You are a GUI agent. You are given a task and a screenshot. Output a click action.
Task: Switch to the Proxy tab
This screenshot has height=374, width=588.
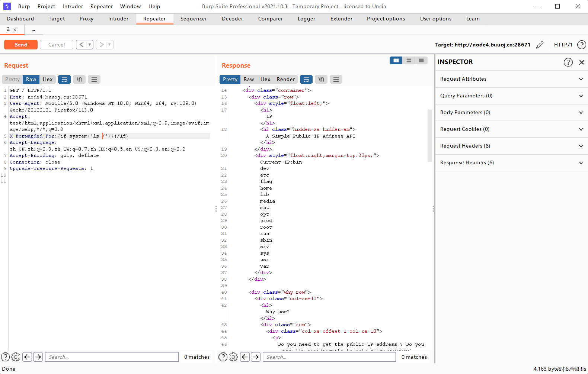(x=86, y=19)
